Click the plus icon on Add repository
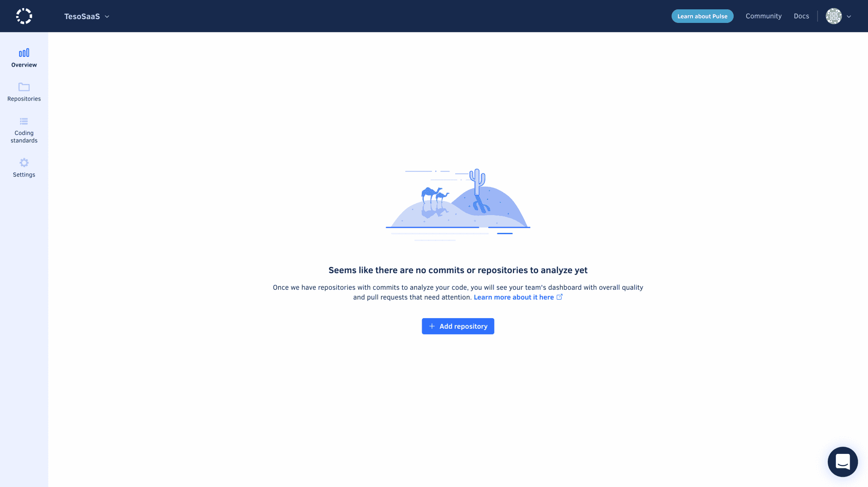Viewport: 868px width, 487px height. [x=431, y=326]
